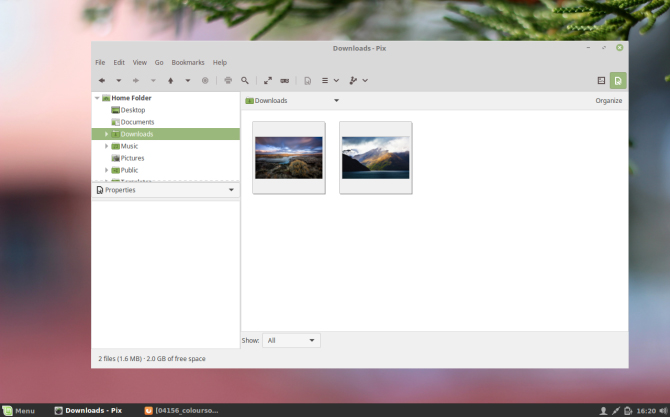Open the Downloads location dropdown arrow
670x417 pixels.
tap(336, 101)
